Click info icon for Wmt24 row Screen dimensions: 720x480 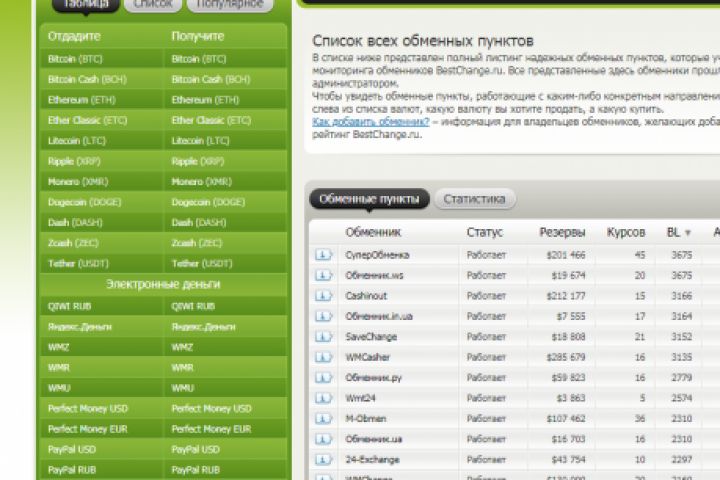(x=323, y=398)
